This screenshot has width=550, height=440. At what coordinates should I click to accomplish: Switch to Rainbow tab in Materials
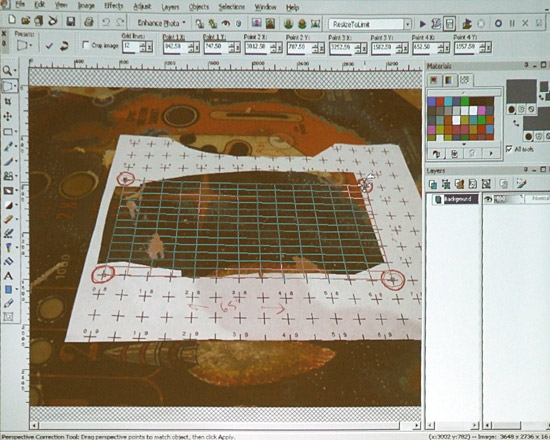tap(449, 80)
